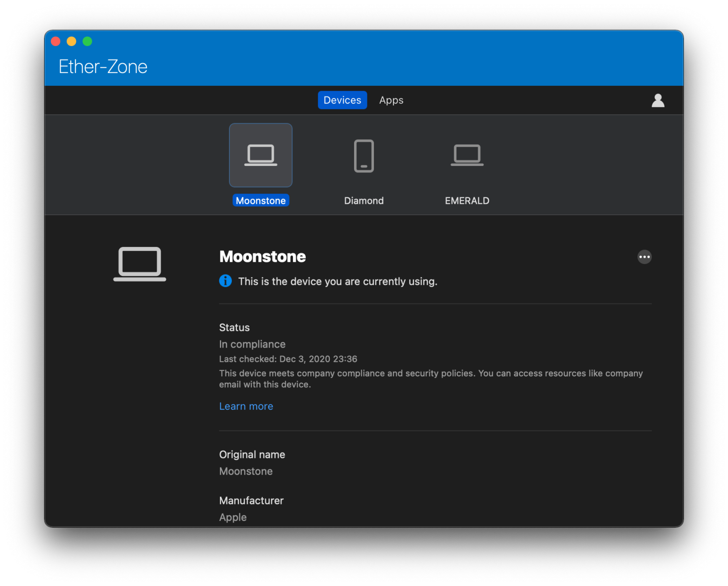Screen dimensions: 728x586
Task: Click the Moonstone heading in the details pane
Action: click(x=262, y=256)
